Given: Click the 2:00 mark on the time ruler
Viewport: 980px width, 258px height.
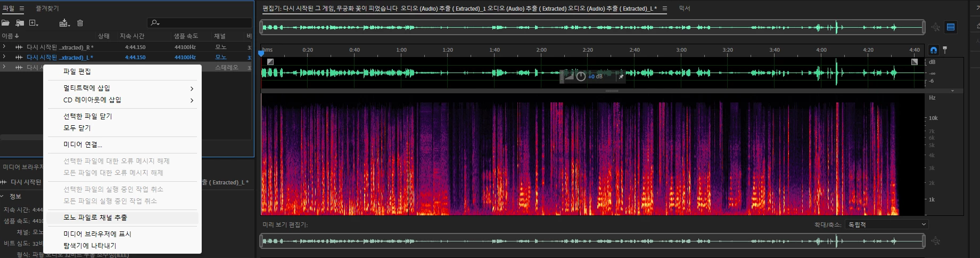Looking at the screenshot, I should click(541, 50).
